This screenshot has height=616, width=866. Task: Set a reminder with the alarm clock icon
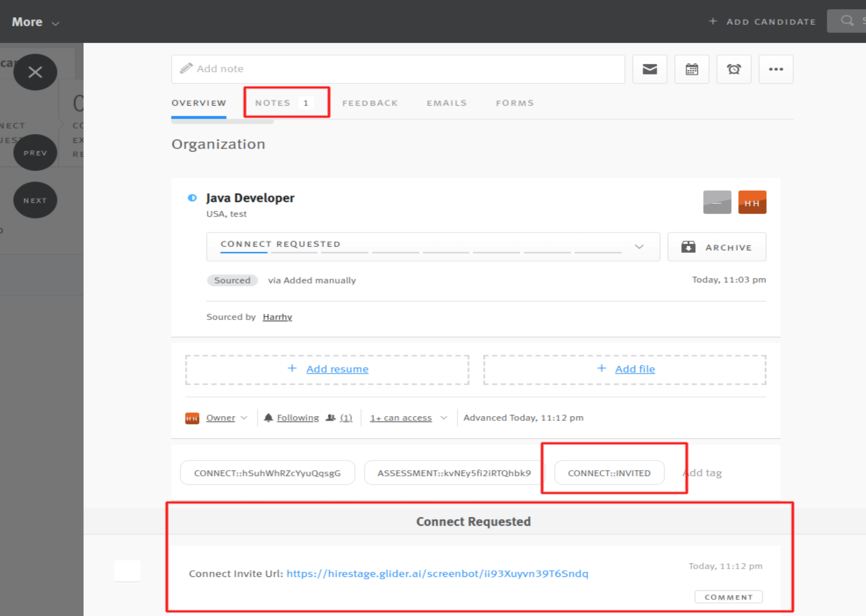point(734,69)
